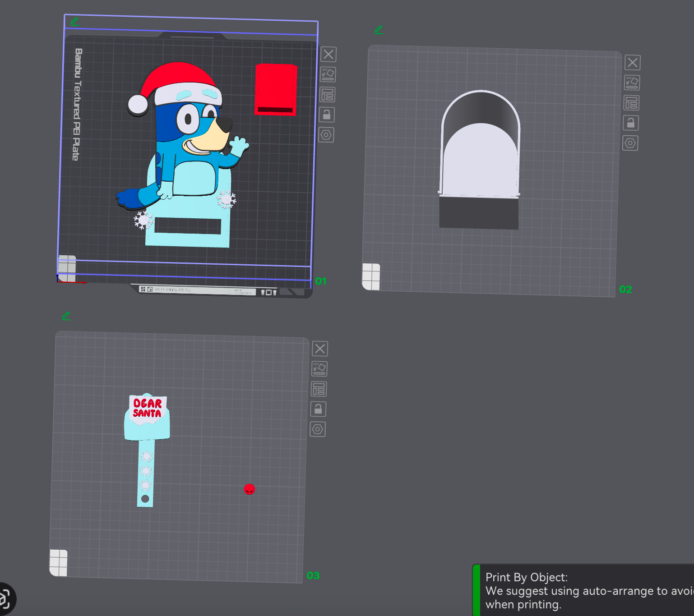Auto-orient objects on plate 03
The image size is (694, 616).
(x=319, y=368)
